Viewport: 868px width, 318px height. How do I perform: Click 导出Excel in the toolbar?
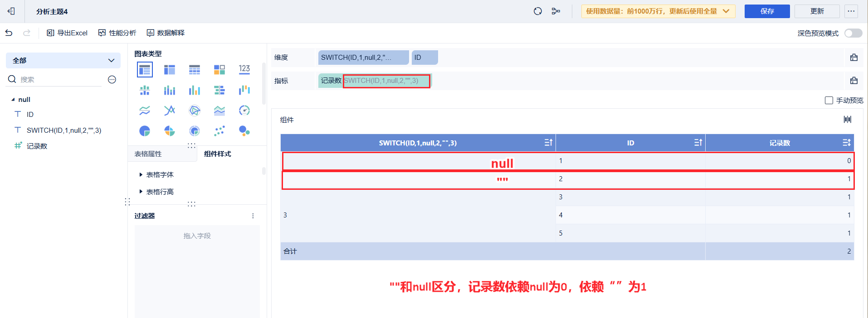(x=67, y=33)
